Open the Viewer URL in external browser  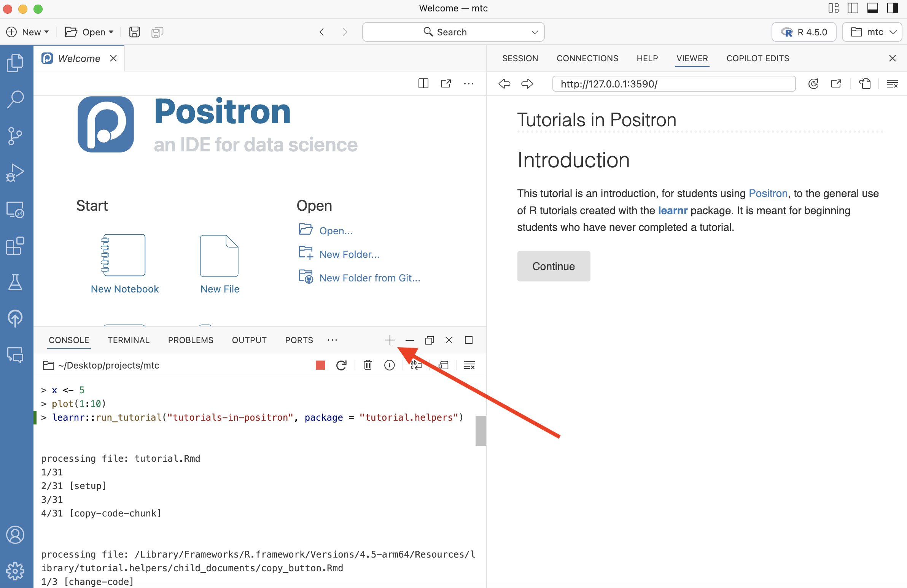836,83
